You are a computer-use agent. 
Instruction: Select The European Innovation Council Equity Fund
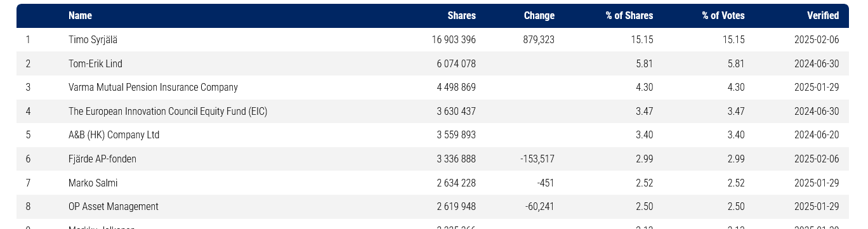coord(168,112)
